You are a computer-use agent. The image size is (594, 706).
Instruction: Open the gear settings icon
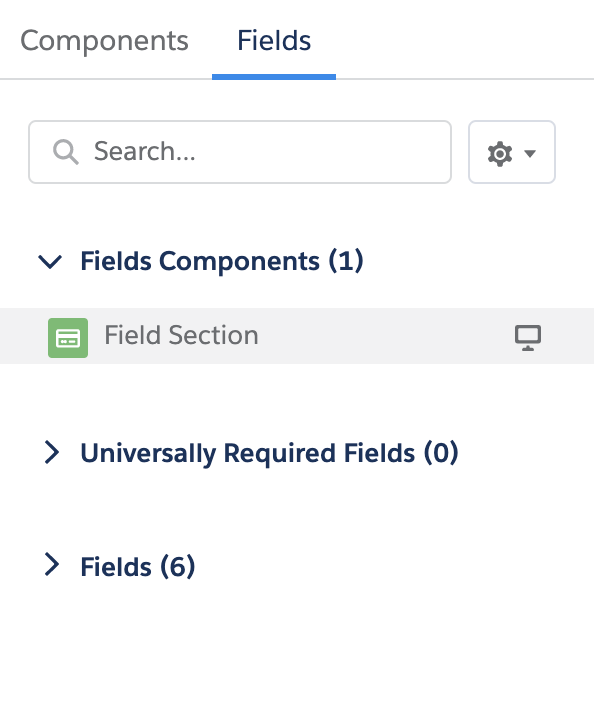pos(500,154)
